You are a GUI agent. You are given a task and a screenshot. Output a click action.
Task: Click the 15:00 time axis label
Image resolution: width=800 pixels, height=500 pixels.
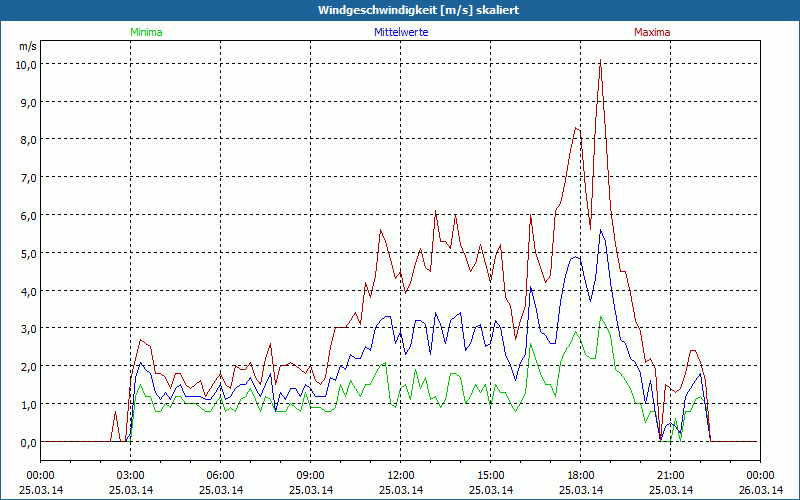tap(491, 476)
